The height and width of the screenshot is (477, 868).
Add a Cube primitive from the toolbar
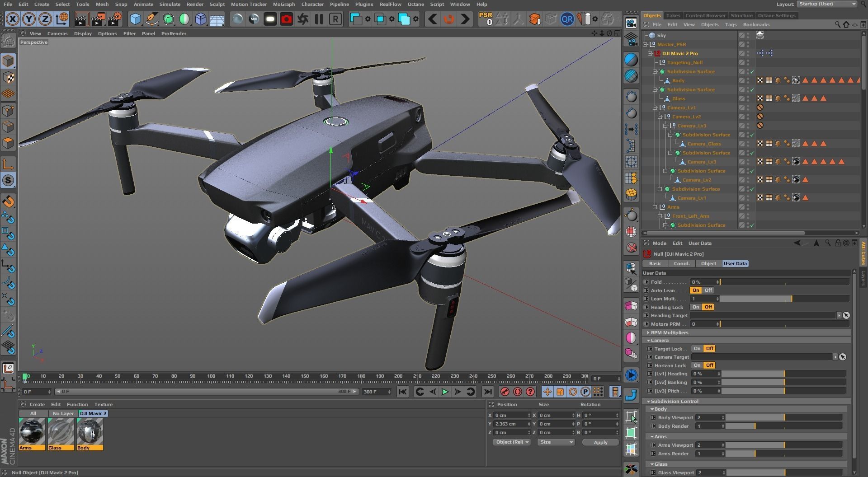(135, 19)
